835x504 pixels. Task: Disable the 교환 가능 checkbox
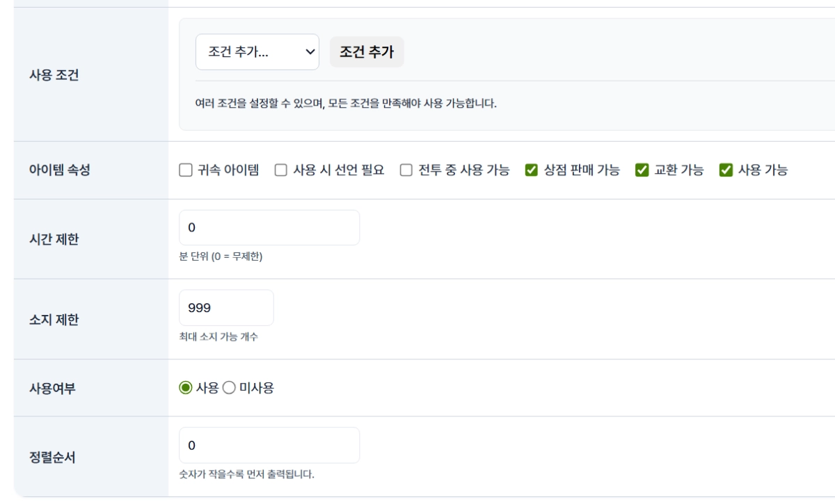(642, 170)
